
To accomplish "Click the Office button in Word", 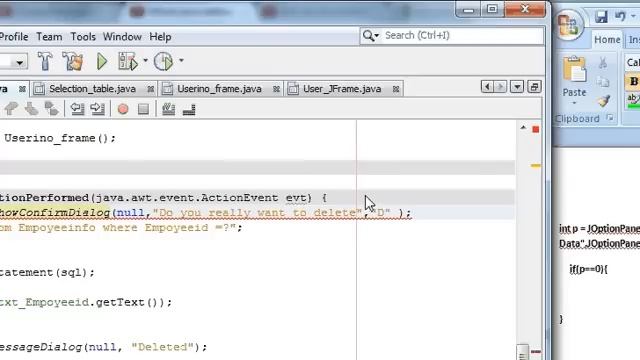I will [569, 24].
